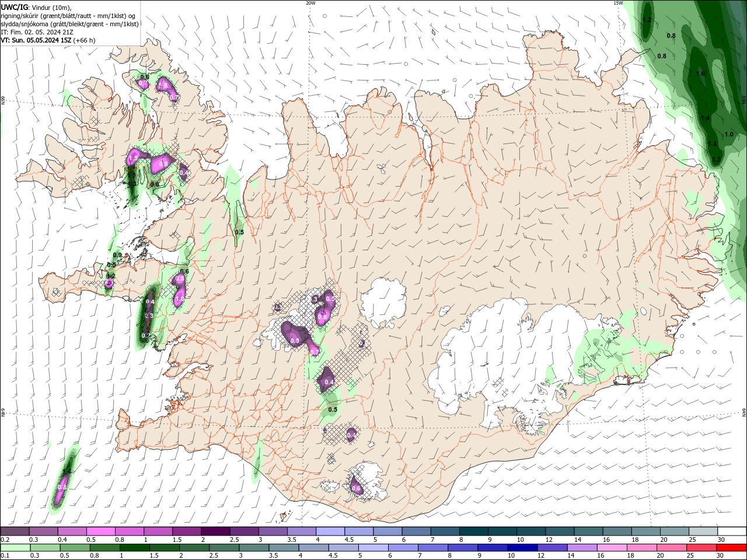
Task: Pick the deep blue 10–12 lower legend swatch
Action: coord(522,548)
